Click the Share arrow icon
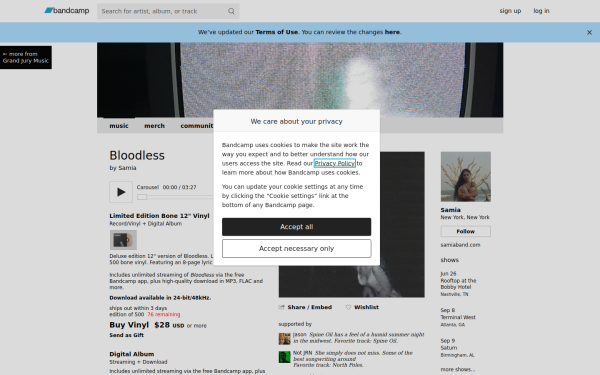 [x=282, y=307]
